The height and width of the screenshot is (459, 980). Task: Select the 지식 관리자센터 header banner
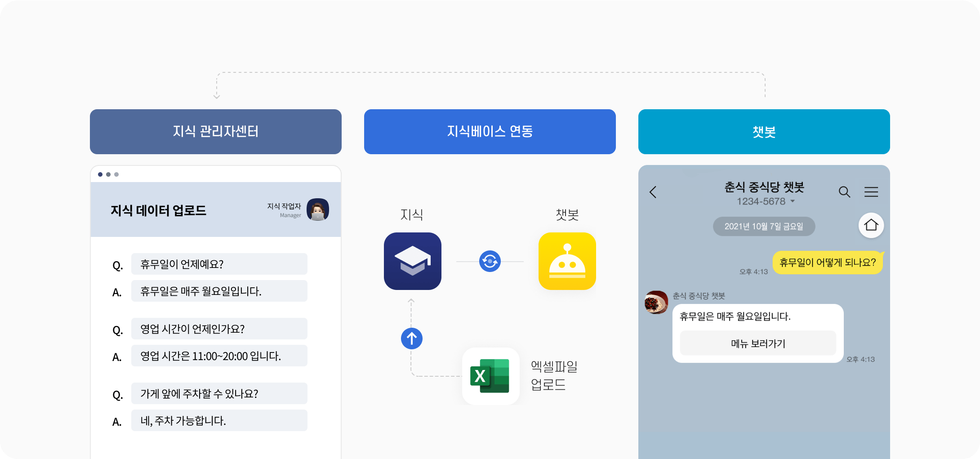pyautogui.click(x=216, y=132)
